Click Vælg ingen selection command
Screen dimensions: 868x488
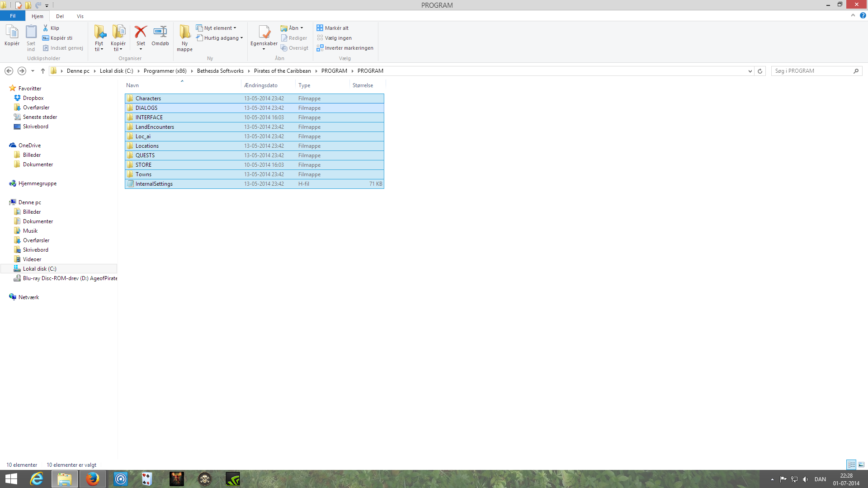(334, 38)
